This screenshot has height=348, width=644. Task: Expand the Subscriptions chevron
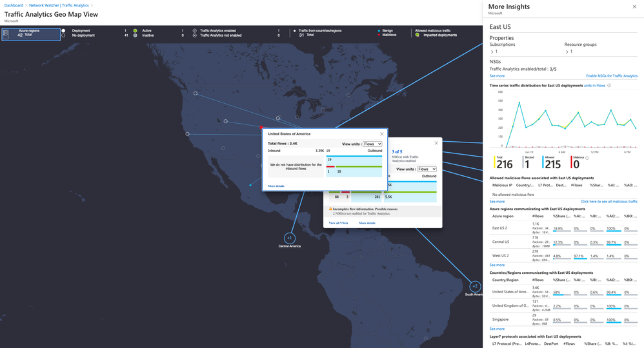click(492, 52)
